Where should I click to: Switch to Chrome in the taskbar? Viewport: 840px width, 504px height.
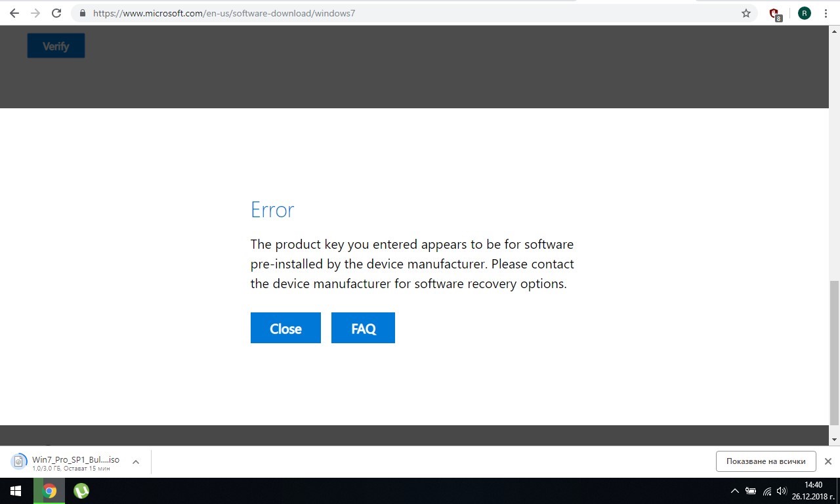pyautogui.click(x=49, y=491)
